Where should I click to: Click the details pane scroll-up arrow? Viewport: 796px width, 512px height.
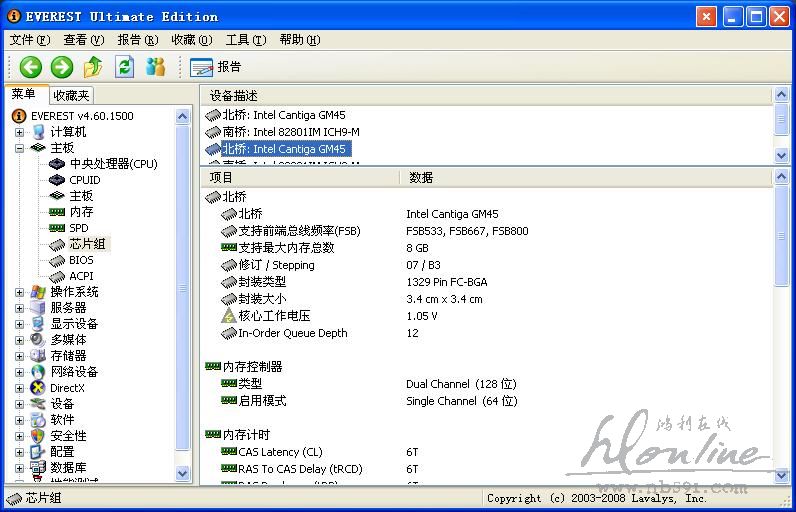point(782,177)
